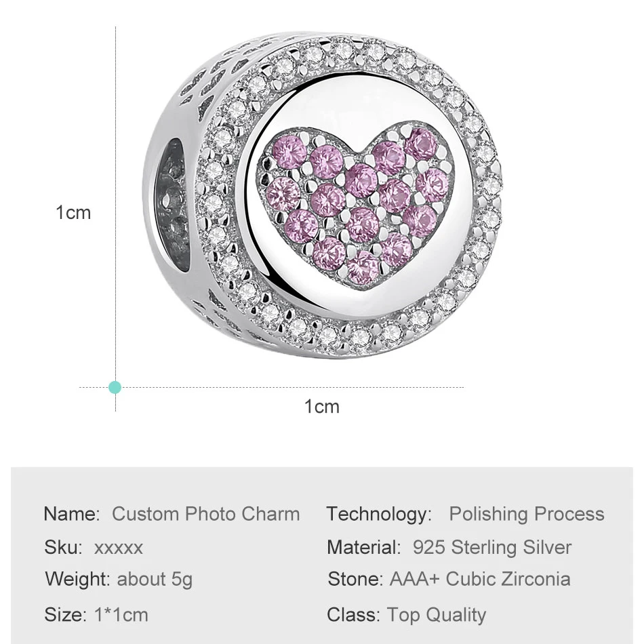Select the Custom Photo Charm name text
Screen dimensions: 644x644
[205, 514]
